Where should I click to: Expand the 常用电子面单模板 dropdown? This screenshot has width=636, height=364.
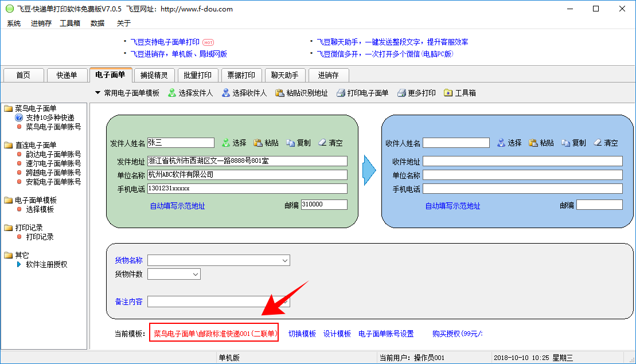pyautogui.click(x=98, y=93)
